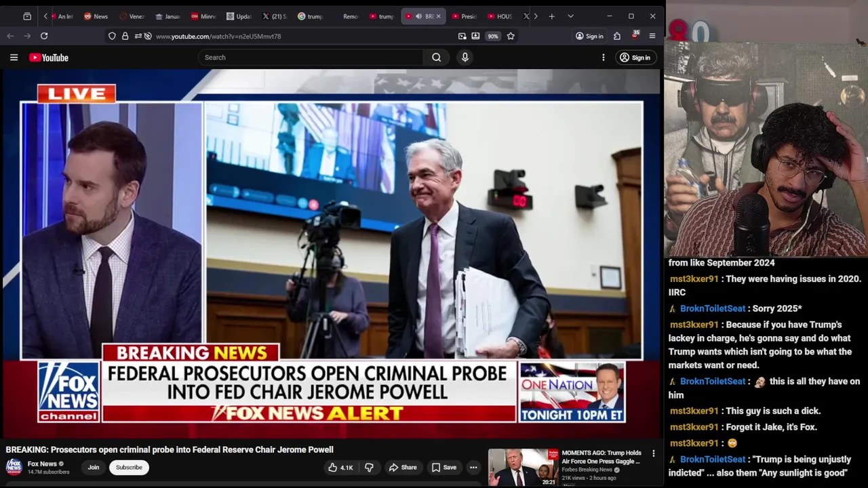Open the YouTube guide hamburger menu
The image size is (868, 488).
(x=14, y=58)
